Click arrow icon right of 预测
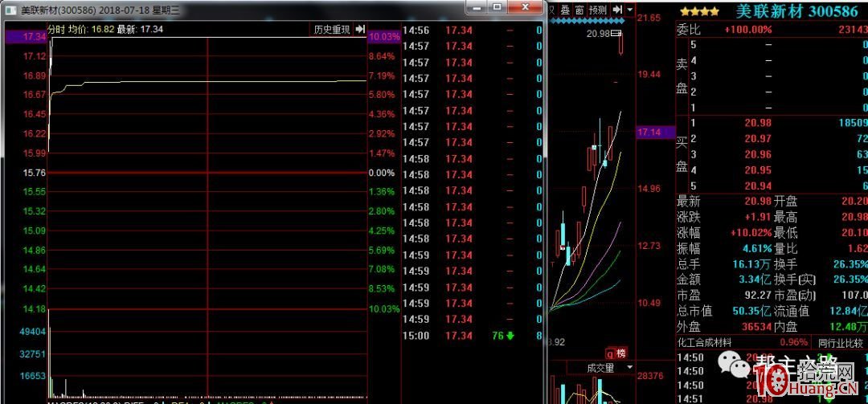Viewport: 868px width, 404px height. point(618,10)
